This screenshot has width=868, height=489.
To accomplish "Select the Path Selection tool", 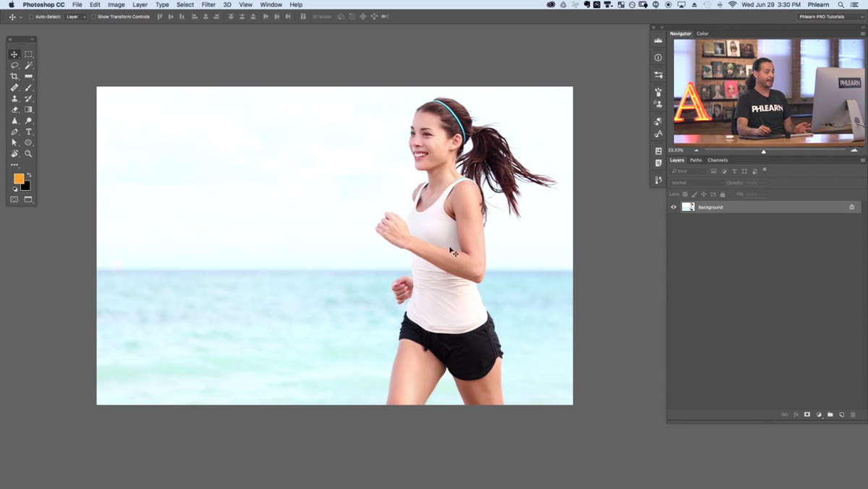I will pos(14,143).
